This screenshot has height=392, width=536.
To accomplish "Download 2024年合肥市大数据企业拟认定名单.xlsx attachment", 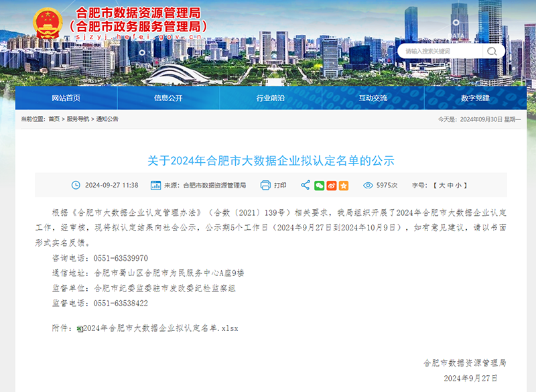I will pos(161,328).
